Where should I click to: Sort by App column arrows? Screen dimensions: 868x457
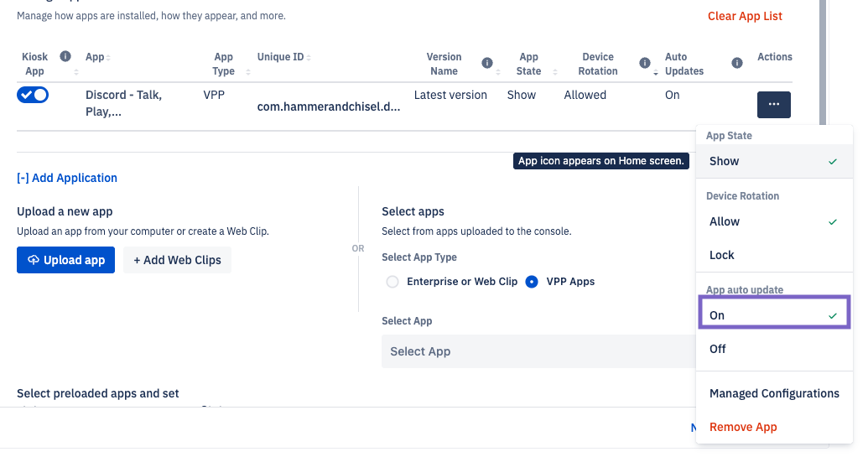(108, 58)
